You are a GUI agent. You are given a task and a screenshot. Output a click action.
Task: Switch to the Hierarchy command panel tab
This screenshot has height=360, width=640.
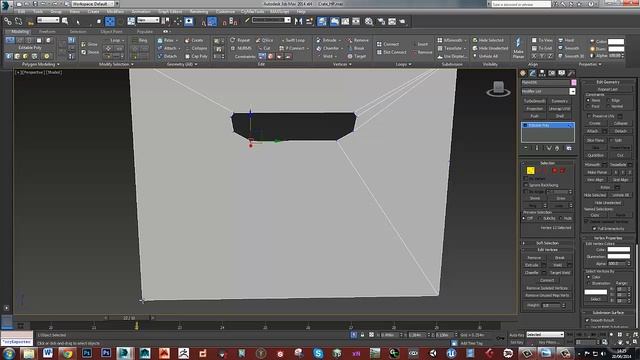[x=542, y=73]
